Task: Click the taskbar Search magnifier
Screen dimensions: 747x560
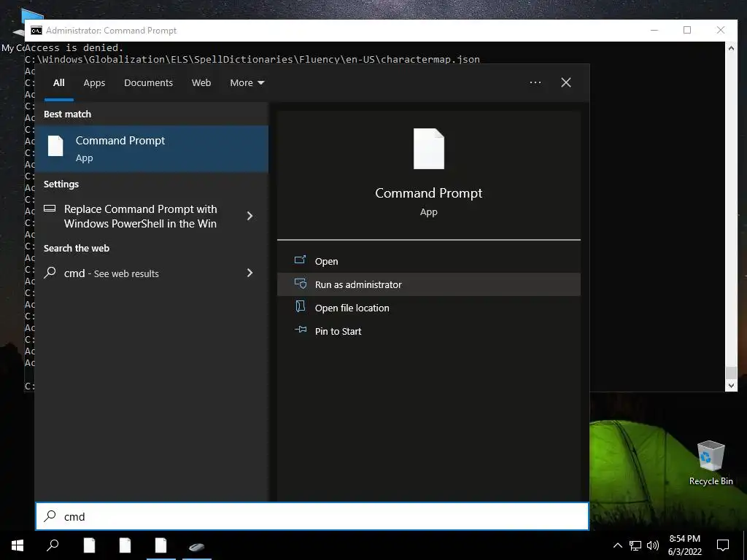Action: 53,545
